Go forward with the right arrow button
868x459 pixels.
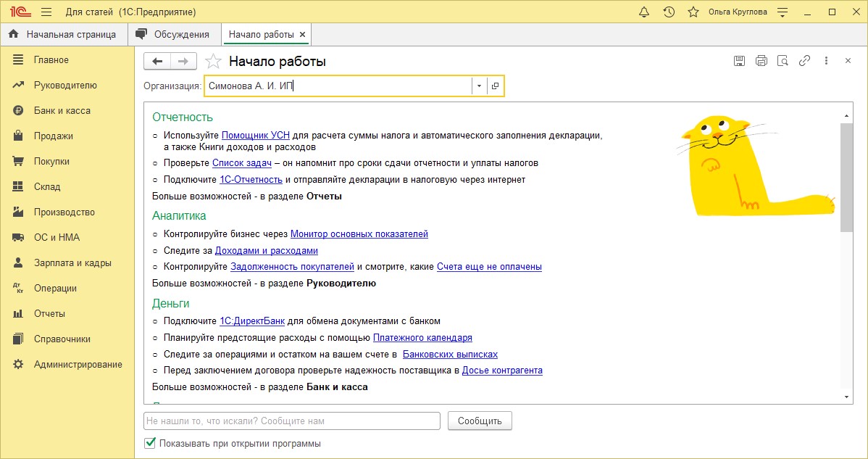[183, 61]
